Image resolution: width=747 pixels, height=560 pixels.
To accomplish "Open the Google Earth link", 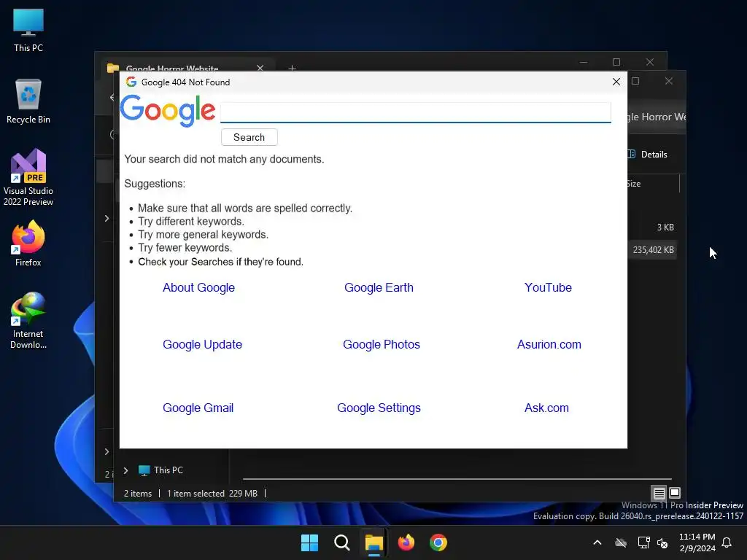I will tap(379, 287).
